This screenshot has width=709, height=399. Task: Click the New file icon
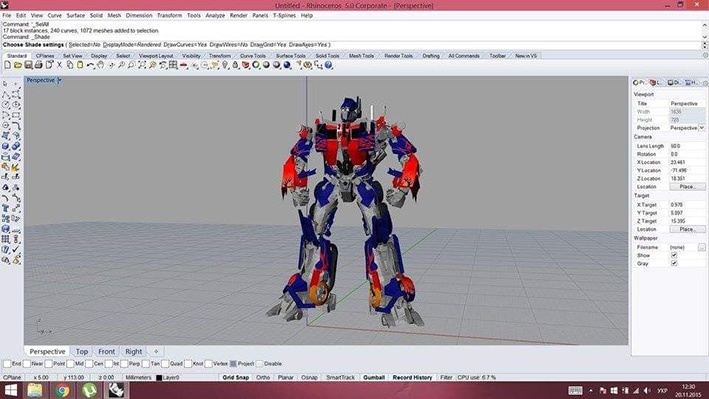[8, 65]
